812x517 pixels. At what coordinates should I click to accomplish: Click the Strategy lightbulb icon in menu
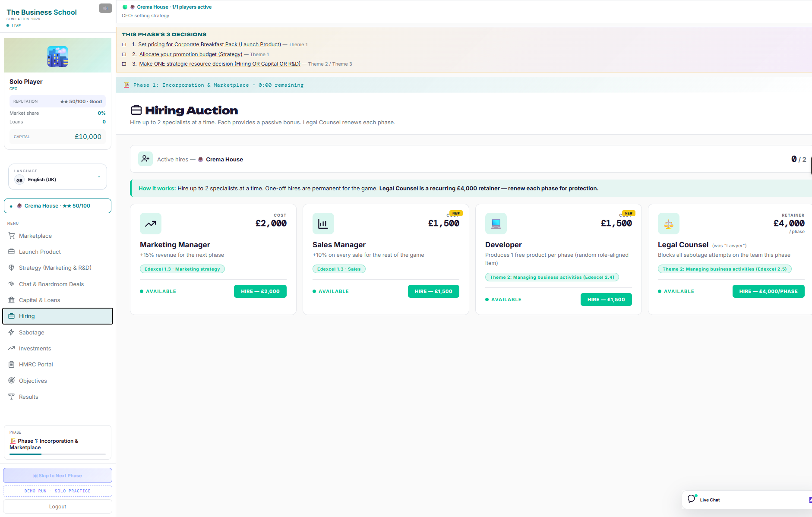[12, 268]
